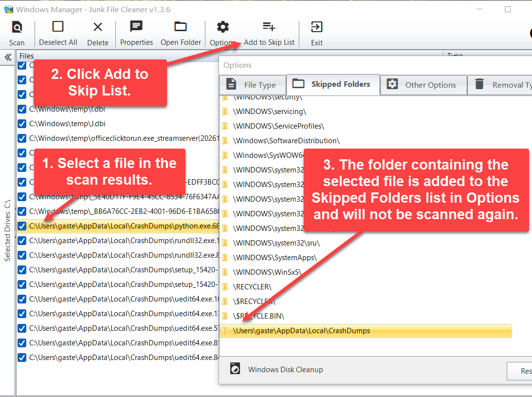Select \WINDOWS\WinSxS\ skipped folder

tap(267, 272)
